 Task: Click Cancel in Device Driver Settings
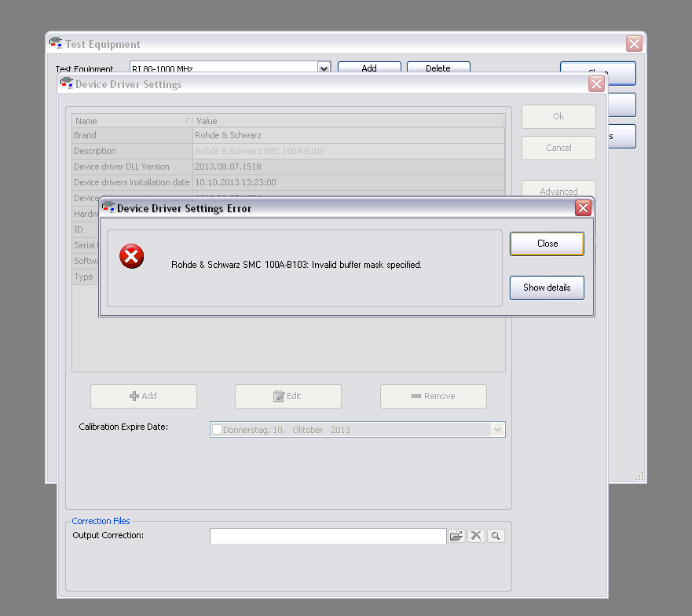coord(558,148)
